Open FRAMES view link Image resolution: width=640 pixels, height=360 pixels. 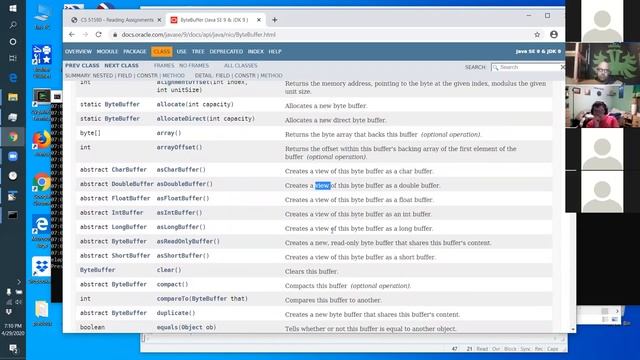click(164, 65)
